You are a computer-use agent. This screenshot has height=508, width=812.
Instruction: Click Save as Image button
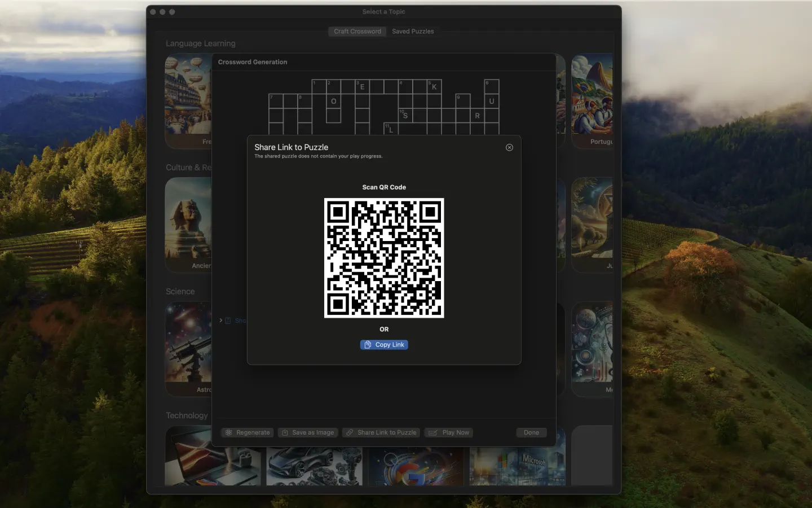(308, 432)
